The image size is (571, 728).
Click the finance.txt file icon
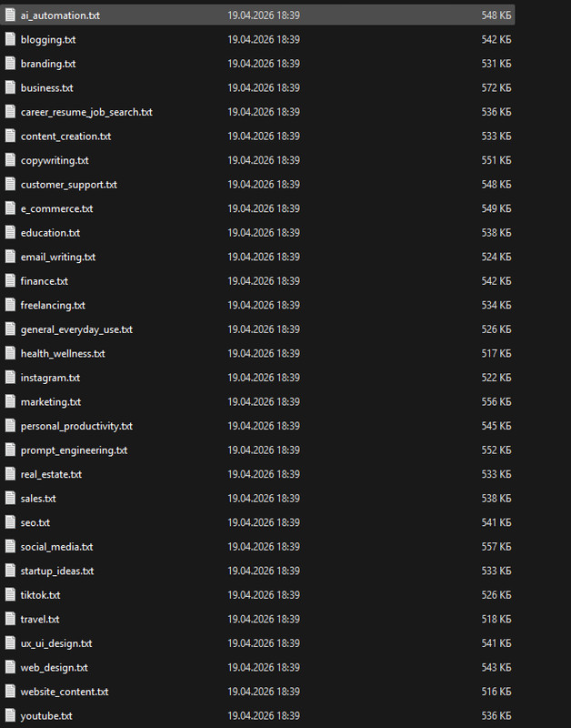click(10, 280)
